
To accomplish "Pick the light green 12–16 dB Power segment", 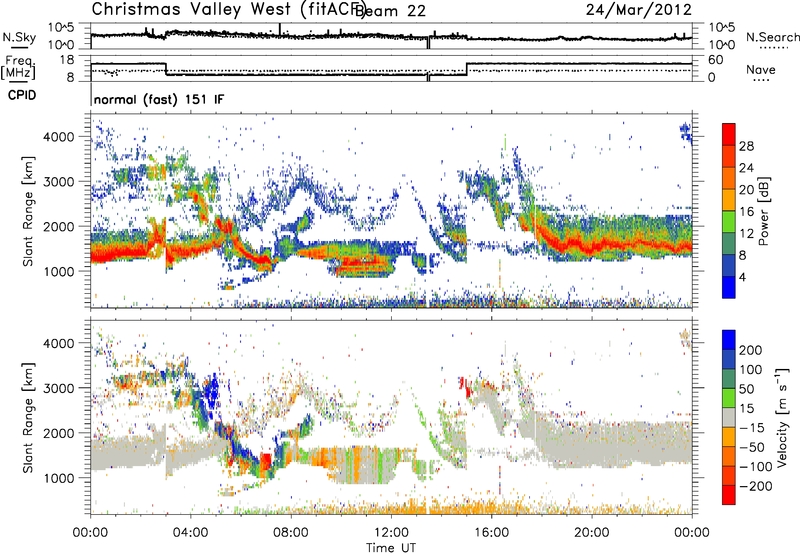I will click(729, 221).
